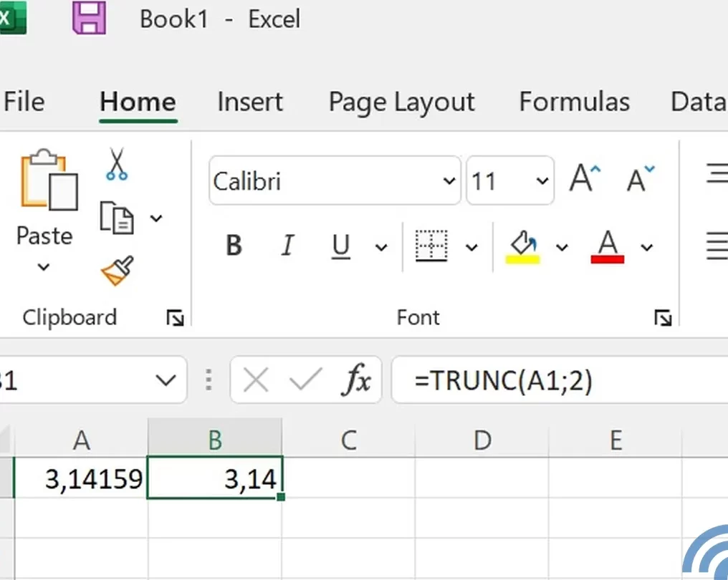Select the Cut tool scissors icon
Screen dimensions: 728x580
coord(116,163)
